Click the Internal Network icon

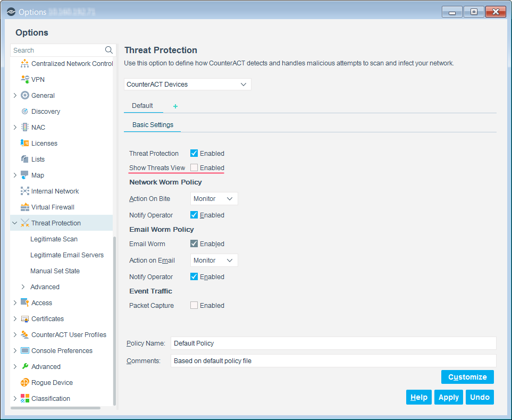pos(25,191)
